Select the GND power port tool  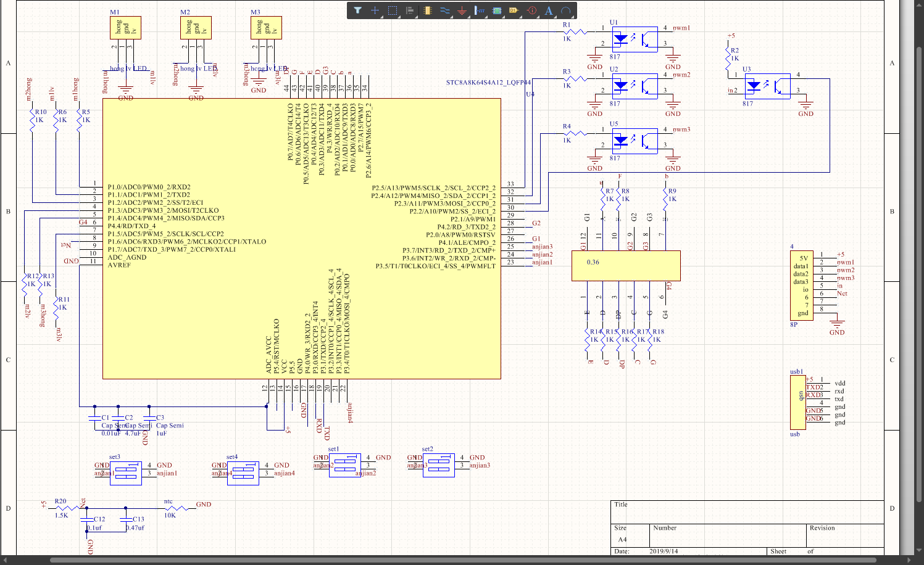(462, 10)
